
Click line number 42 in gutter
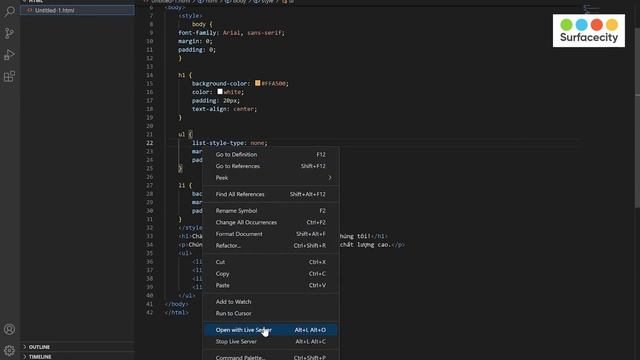150,312
